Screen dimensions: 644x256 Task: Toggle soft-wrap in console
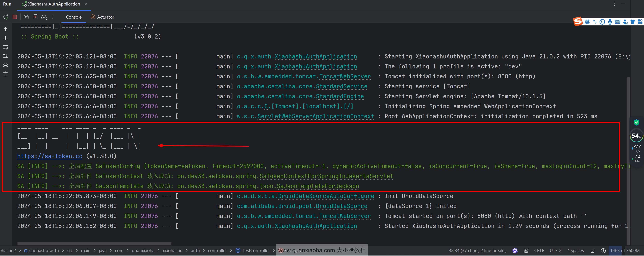point(5,47)
